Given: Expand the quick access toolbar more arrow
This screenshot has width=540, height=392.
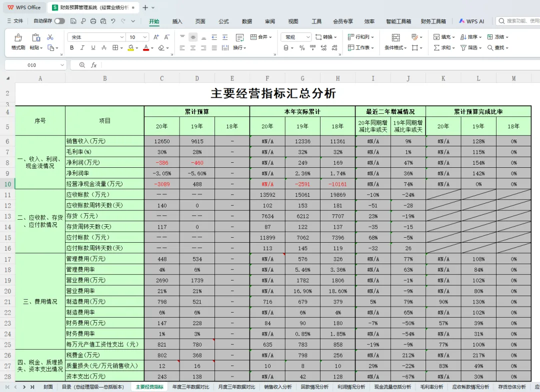Looking at the screenshot, I should tap(133, 21).
